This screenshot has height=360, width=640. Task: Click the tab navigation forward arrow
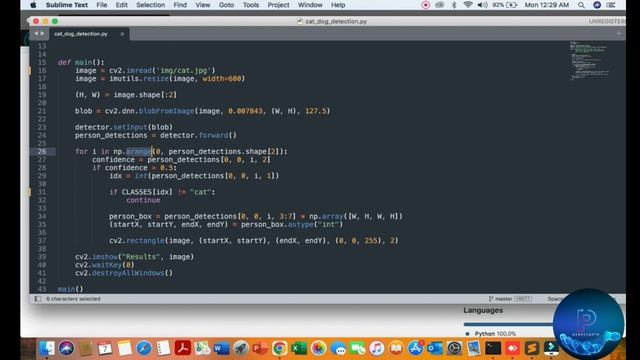pos(42,33)
